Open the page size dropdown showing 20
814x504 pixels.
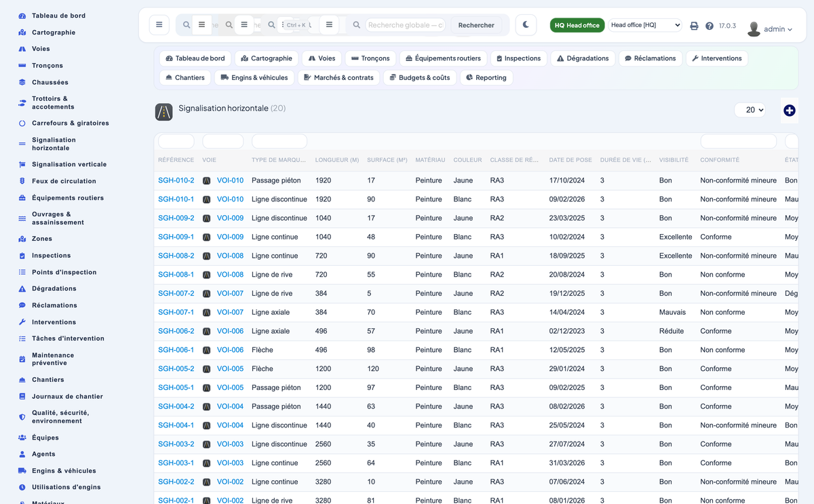click(x=750, y=110)
